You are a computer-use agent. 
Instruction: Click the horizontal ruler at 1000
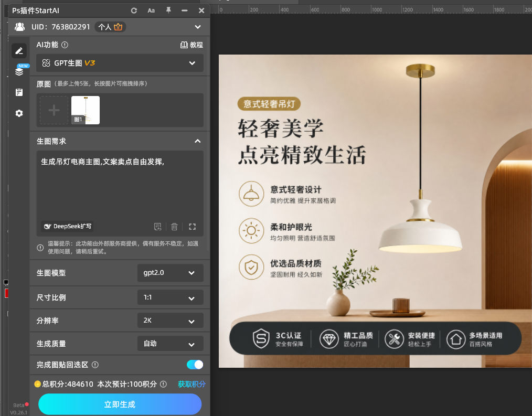click(x=377, y=9)
